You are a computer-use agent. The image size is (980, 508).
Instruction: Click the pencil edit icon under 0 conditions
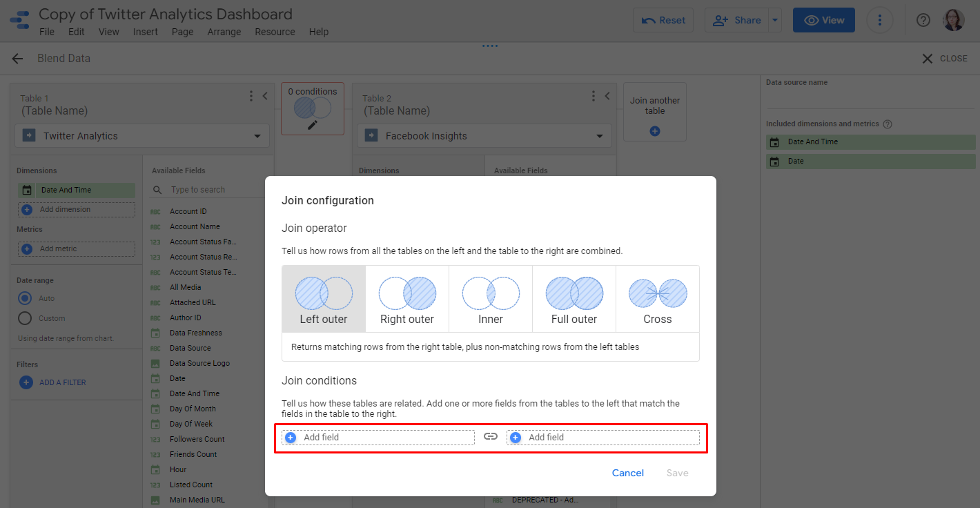(313, 125)
